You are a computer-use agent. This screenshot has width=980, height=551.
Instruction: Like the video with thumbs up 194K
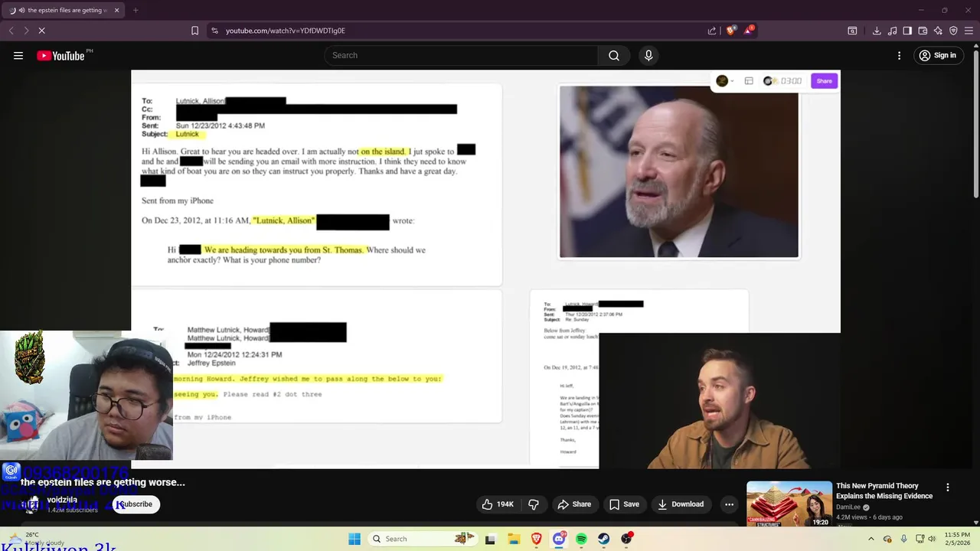(498, 504)
